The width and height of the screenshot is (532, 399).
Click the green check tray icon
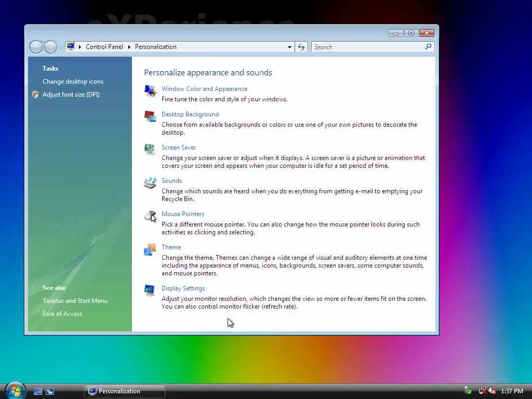point(468,391)
